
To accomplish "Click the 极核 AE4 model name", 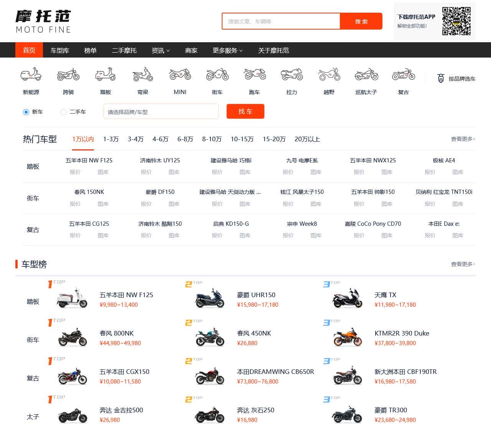I will point(444,160).
